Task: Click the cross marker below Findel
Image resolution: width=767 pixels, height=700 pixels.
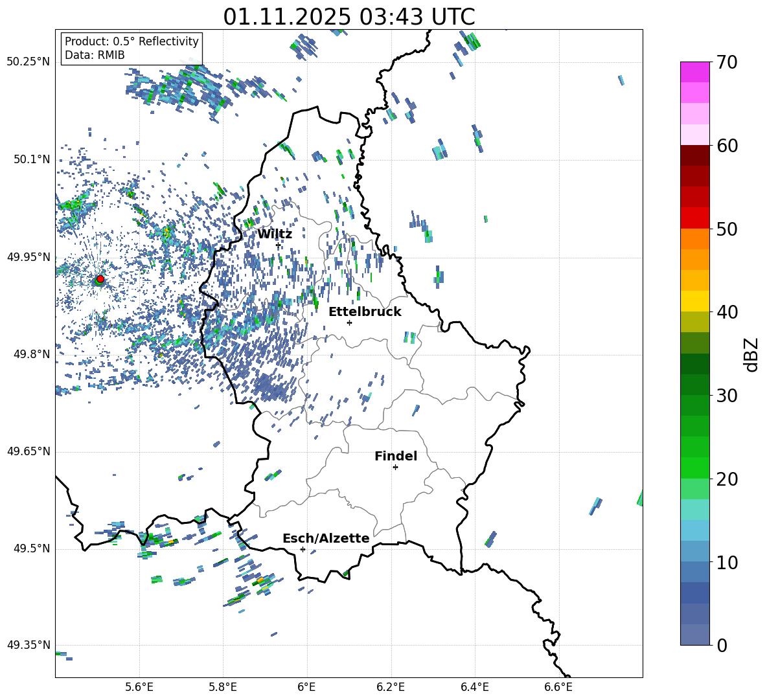Action: coord(395,467)
